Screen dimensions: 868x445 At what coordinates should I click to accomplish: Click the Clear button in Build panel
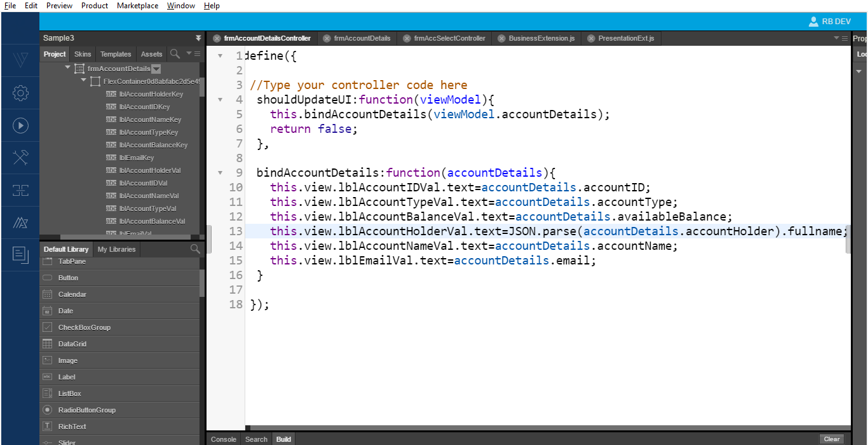click(x=832, y=439)
